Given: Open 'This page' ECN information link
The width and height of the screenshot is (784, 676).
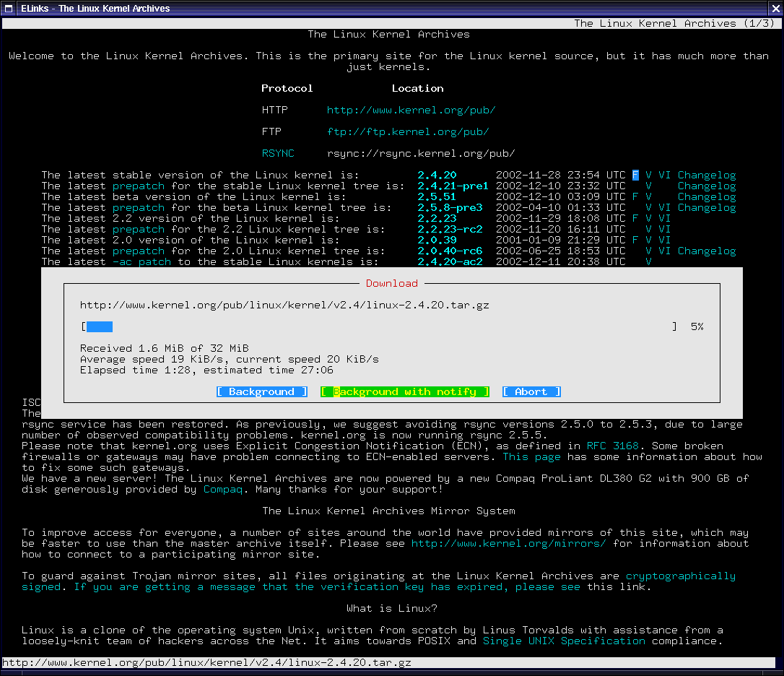Looking at the screenshot, I should pyautogui.click(x=531, y=457).
